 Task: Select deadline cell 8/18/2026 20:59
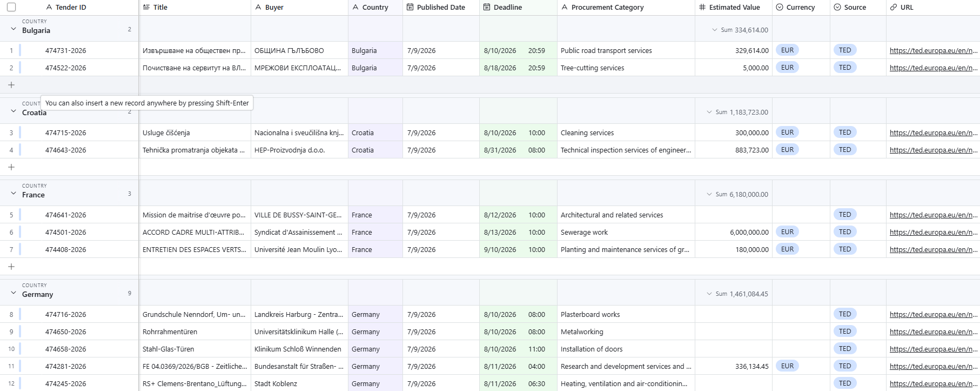click(x=518, y=68)
